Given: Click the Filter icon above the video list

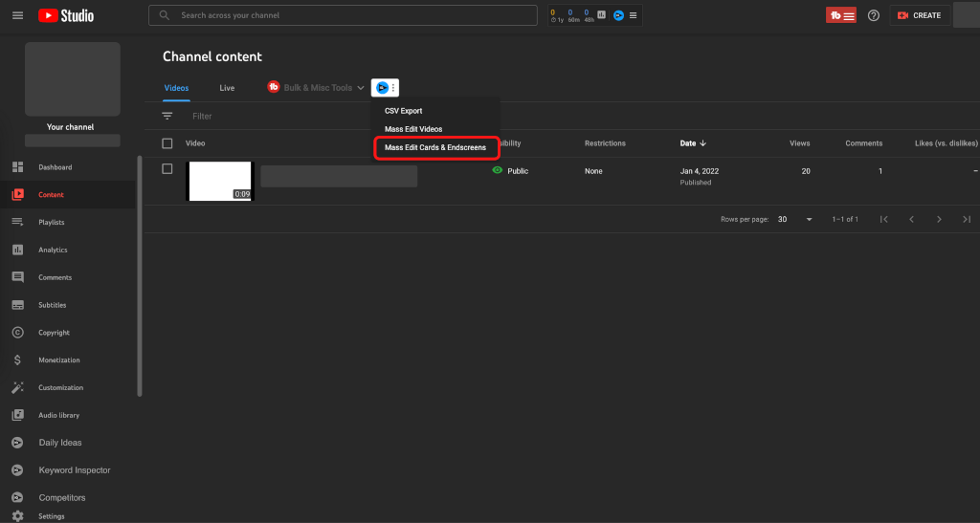Looking at the screenshot, I should pos(167,116).
